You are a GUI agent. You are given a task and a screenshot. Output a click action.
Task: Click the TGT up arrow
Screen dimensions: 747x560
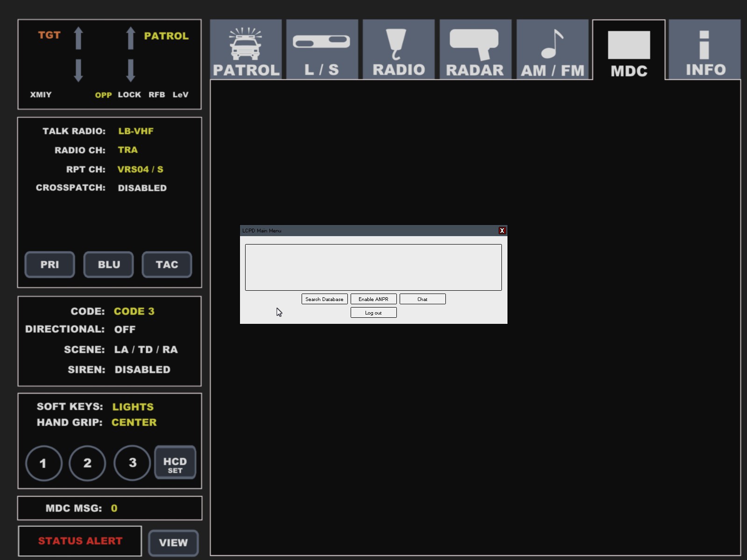(x=78, y=38)
